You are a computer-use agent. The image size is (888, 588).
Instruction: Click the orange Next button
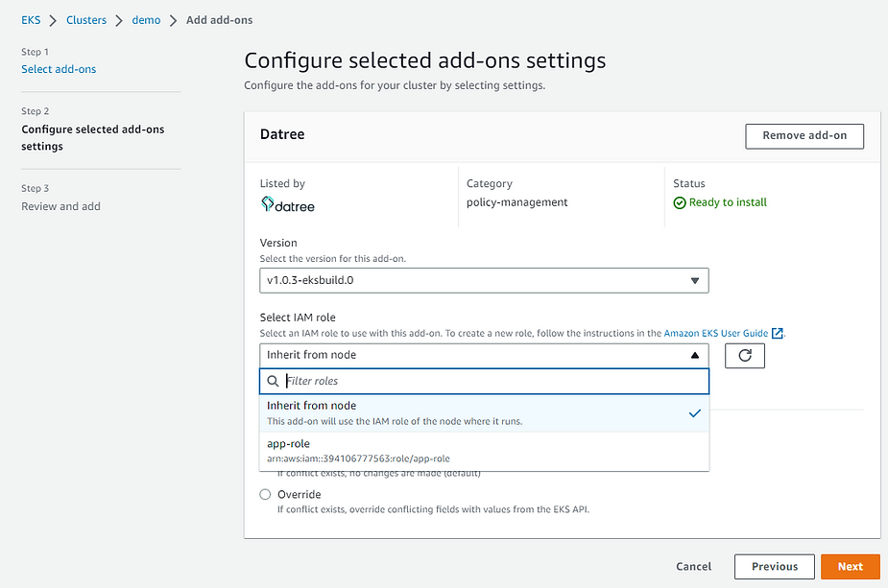tap(851, 567)
